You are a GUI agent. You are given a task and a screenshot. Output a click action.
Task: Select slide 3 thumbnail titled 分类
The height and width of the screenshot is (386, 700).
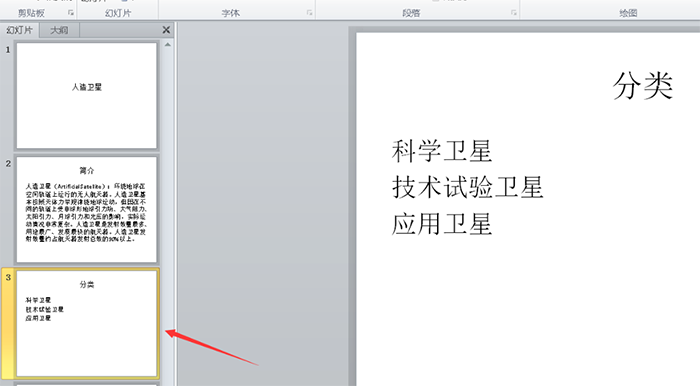tap(87, 323)
